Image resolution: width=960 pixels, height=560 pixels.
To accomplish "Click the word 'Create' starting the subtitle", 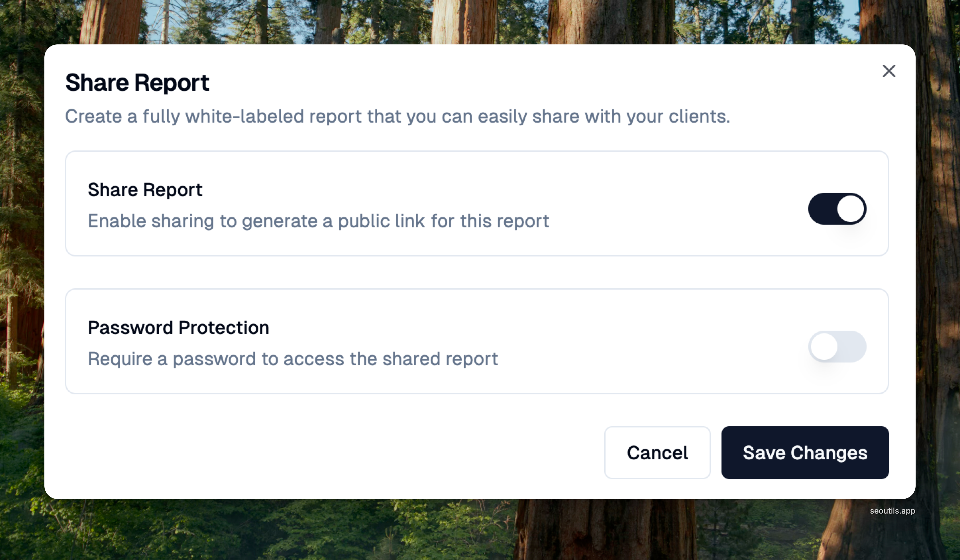I will pos(93,116).
